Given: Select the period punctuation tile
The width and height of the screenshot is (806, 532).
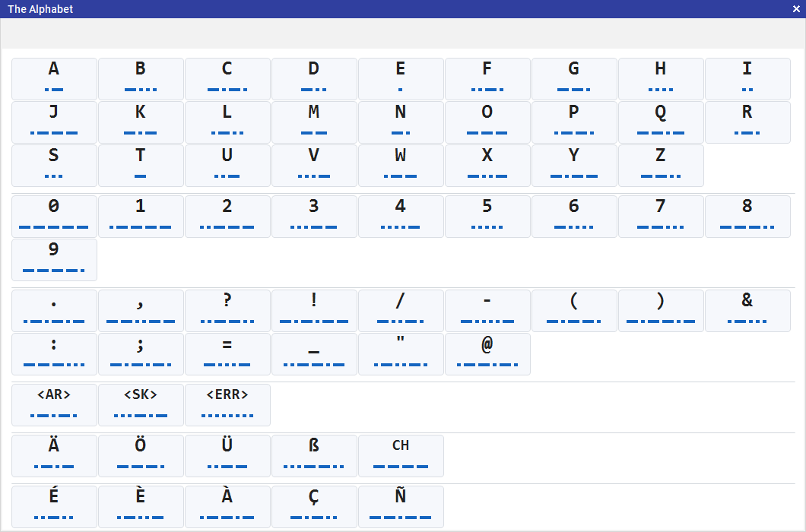Looking at the screenshot, I should 54,311.
